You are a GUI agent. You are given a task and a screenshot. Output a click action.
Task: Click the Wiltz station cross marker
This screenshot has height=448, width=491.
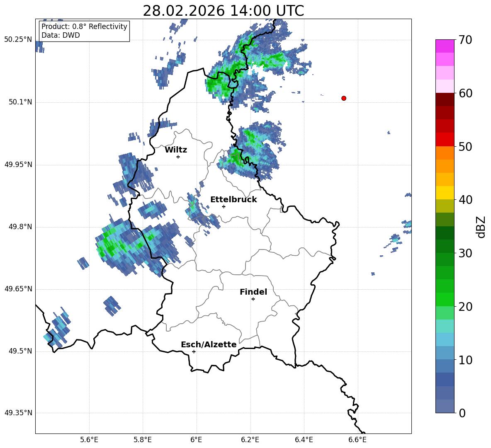(x=178, y=157)
